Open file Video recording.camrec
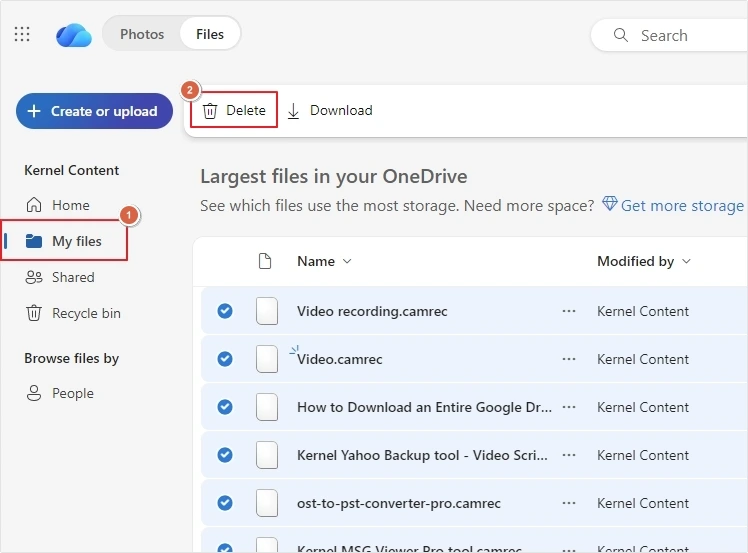Viewport: 748px width, 553px height. click(372, 311)
